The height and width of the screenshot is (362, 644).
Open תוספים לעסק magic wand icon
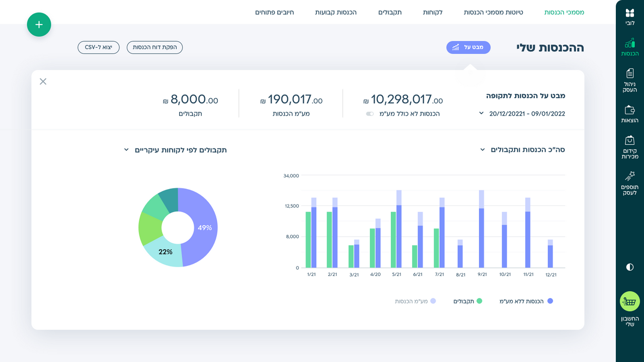pos(630,176)
